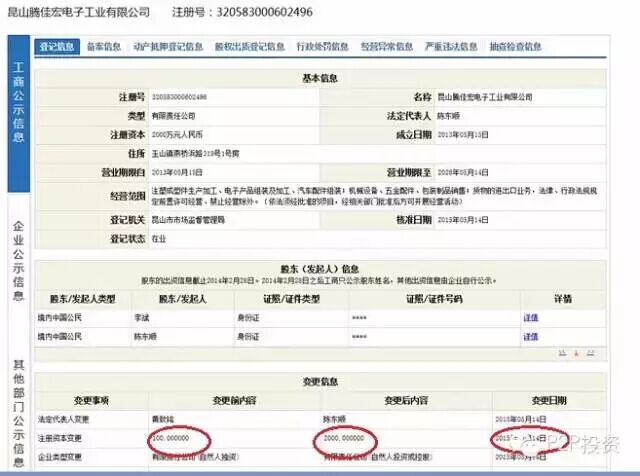Click change date in 法定代表人变更 row
640x476 pixels.
(x=521, y=419)
